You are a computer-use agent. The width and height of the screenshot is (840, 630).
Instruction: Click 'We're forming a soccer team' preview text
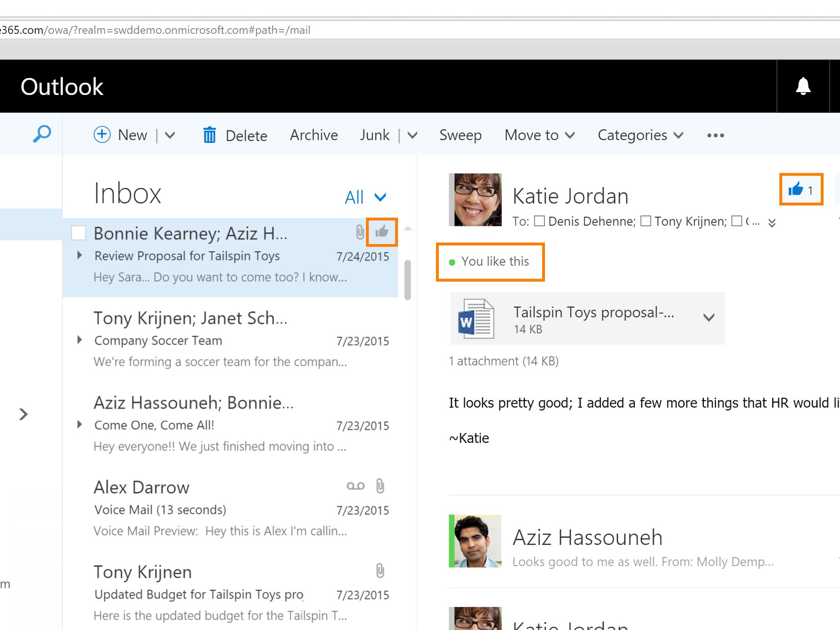pyautogui.click(x=220, y=362)
